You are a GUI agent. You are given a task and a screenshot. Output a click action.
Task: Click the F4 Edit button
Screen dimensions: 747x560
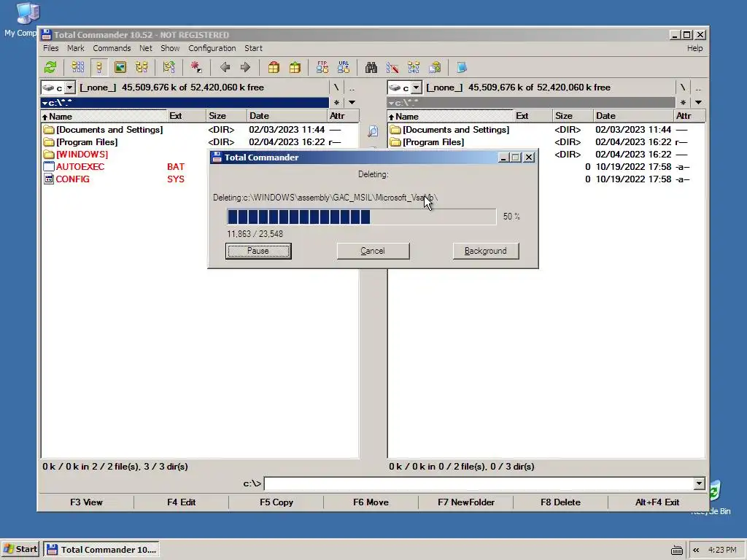(181, 502)
